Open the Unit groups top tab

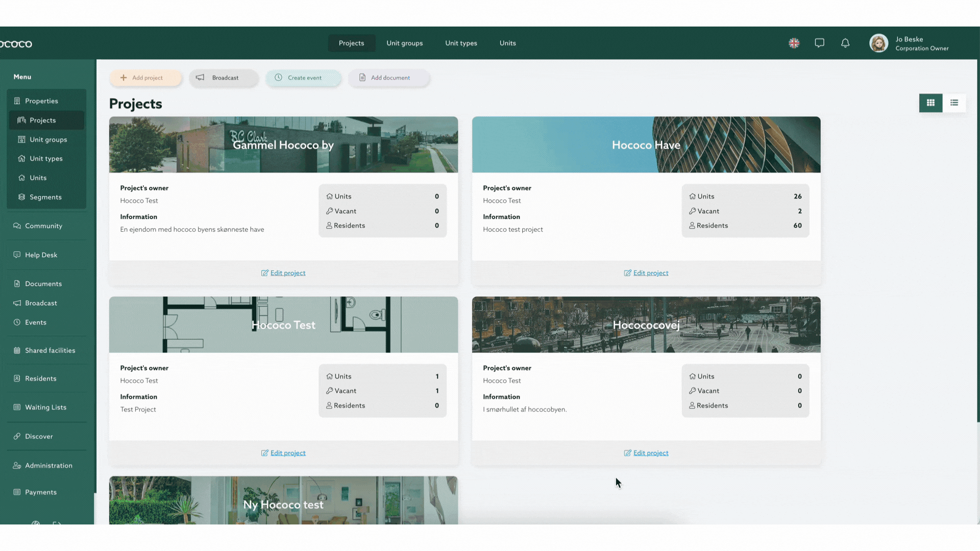click(404, 43)
